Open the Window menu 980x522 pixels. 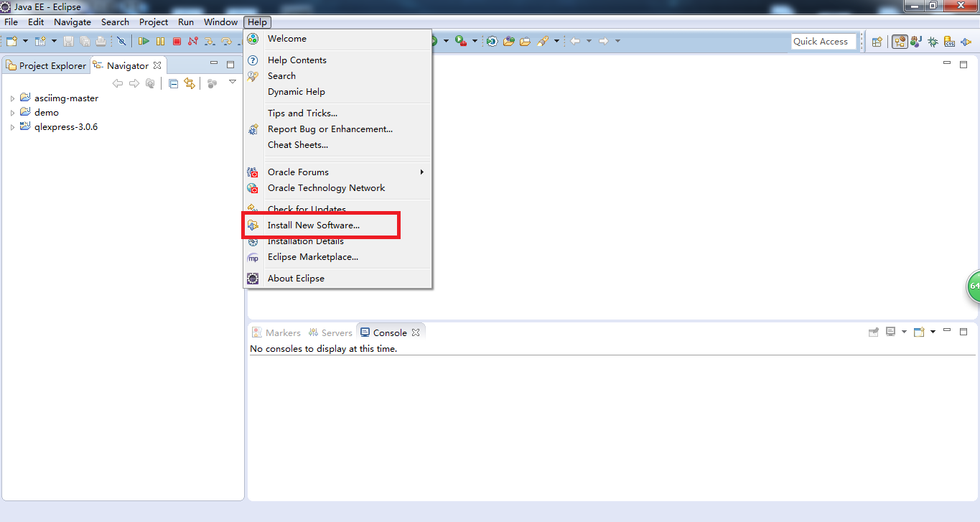220,22
